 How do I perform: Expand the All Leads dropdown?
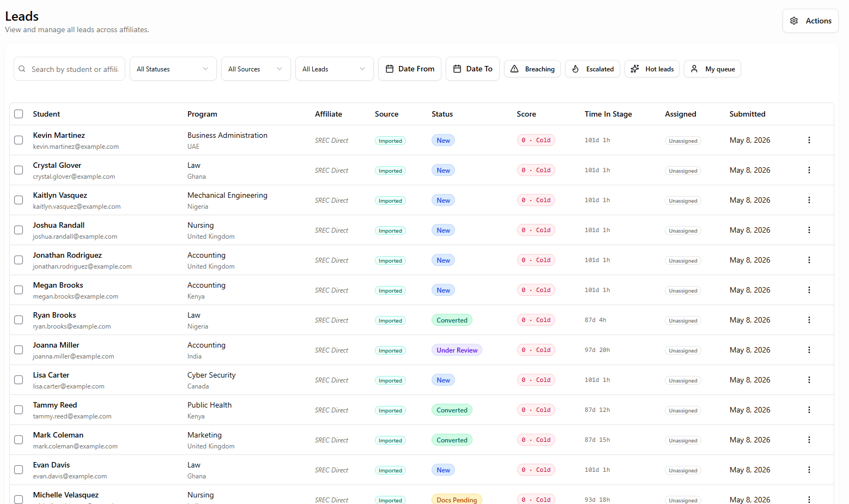(x=335, y=69)
